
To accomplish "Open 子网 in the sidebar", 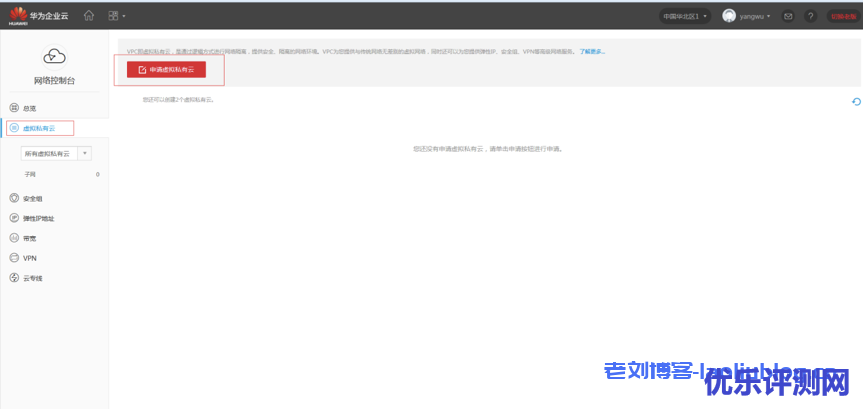I will pos(30,174).
